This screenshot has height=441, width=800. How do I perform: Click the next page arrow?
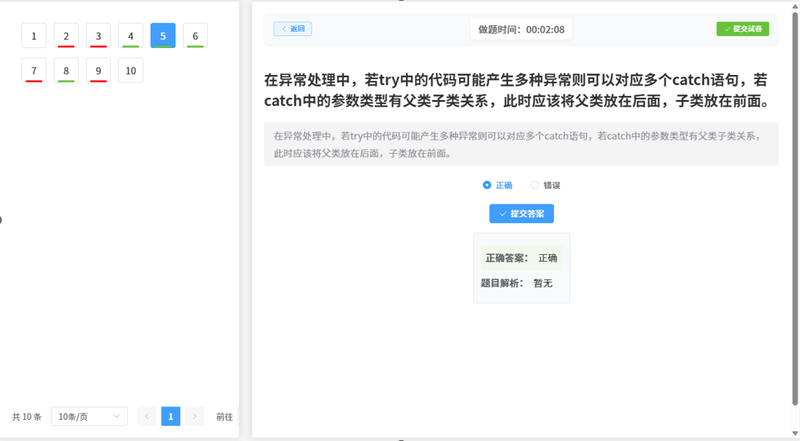pos(195,416)
